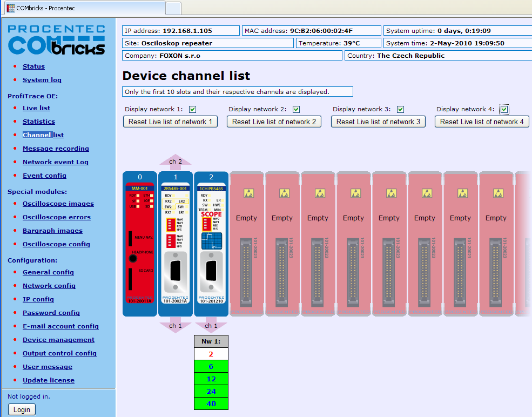Screen dimensions: 532x417
Task: Open the User message link
Action: coord(48,367)
